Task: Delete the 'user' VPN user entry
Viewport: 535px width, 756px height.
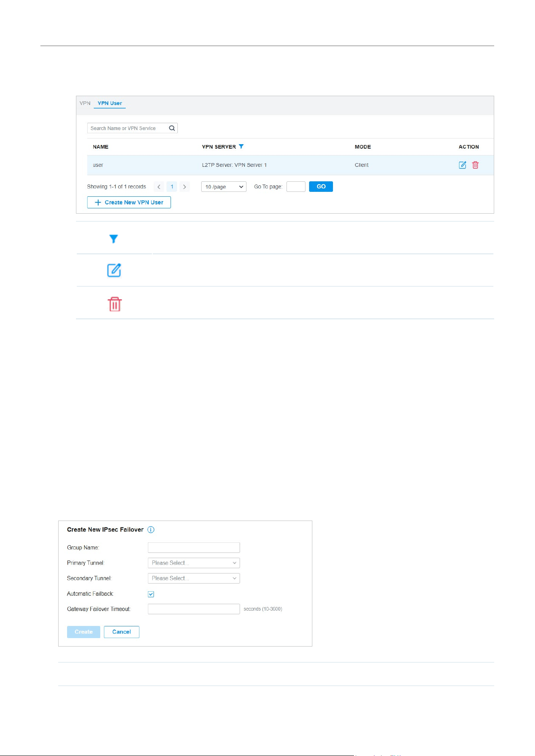Action: point(476,165)
